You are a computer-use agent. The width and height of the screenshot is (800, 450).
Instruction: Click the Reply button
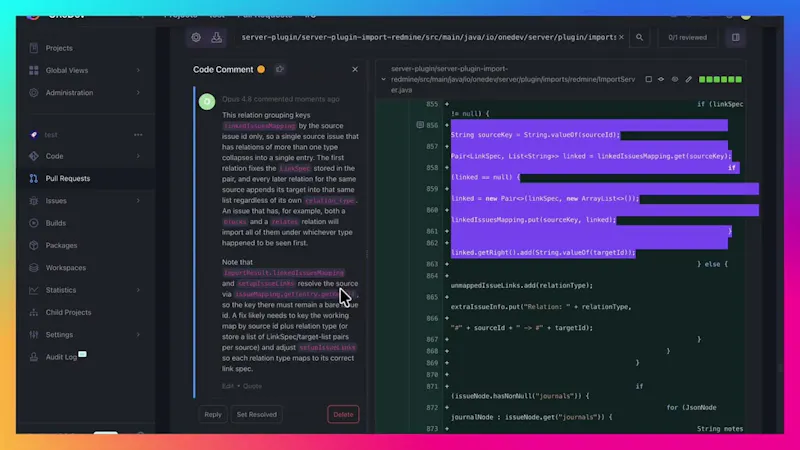tap(213, 414)
